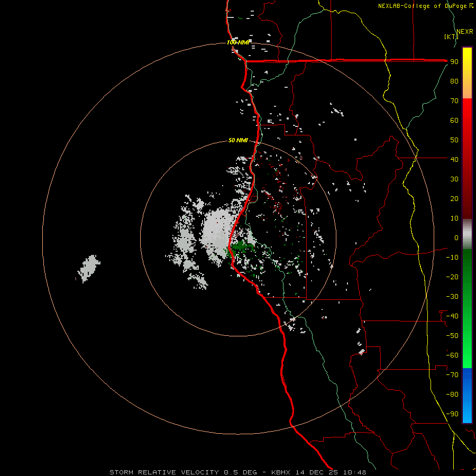Click the 0 value on the velocity scale

pos(456,237)
